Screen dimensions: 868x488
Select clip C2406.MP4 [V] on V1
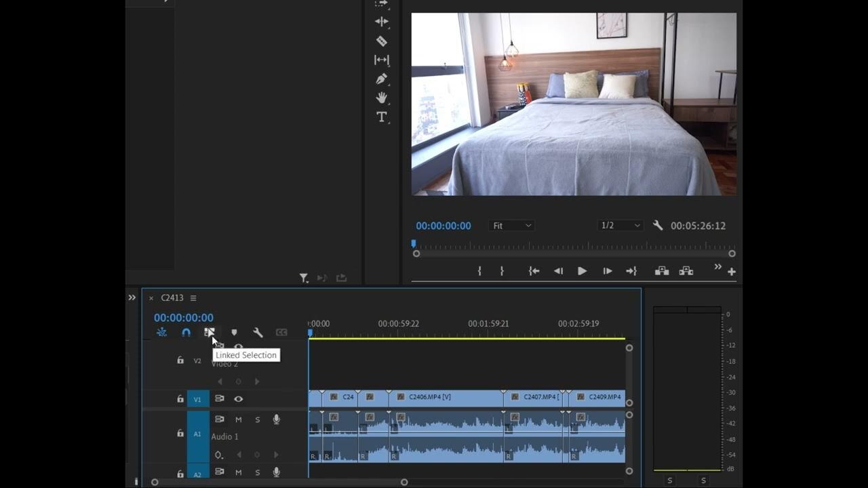[446, 399]
